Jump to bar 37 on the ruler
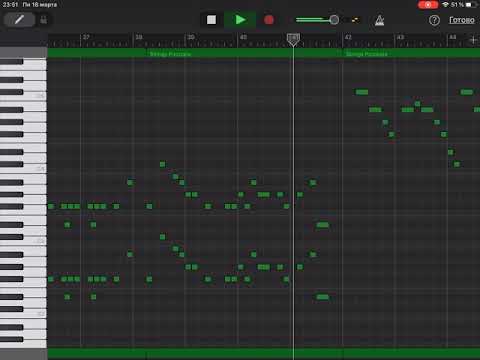 (x=86, y=37)
